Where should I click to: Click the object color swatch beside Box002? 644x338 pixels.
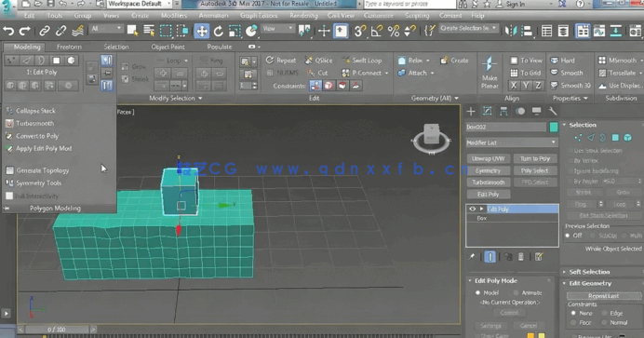click(554, 127)
